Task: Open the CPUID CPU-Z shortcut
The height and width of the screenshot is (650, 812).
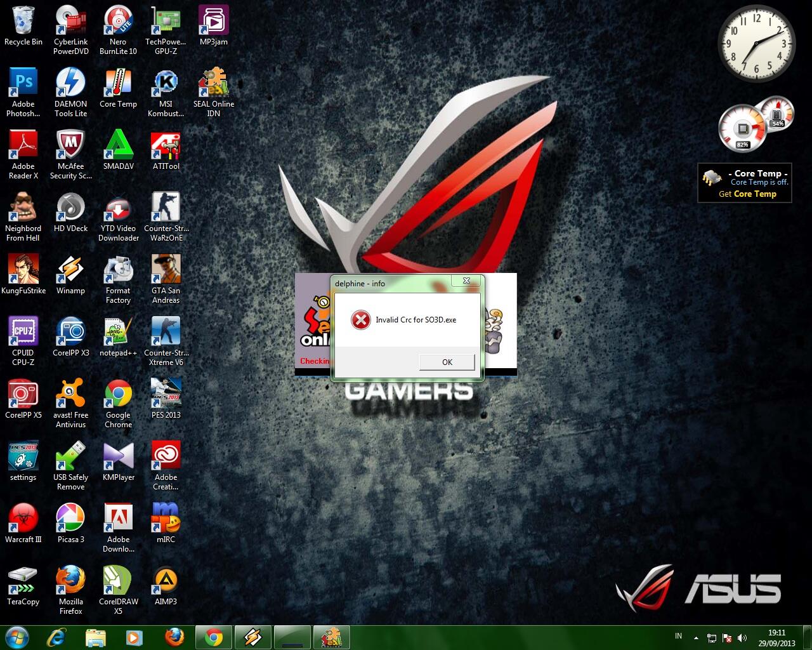Action: point(23,341)
